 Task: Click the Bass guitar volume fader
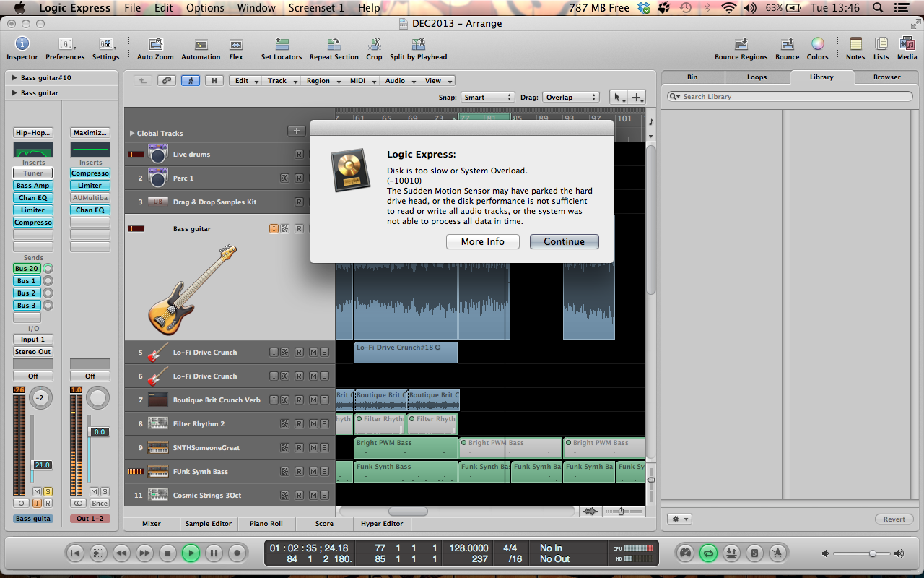[43, 465]
